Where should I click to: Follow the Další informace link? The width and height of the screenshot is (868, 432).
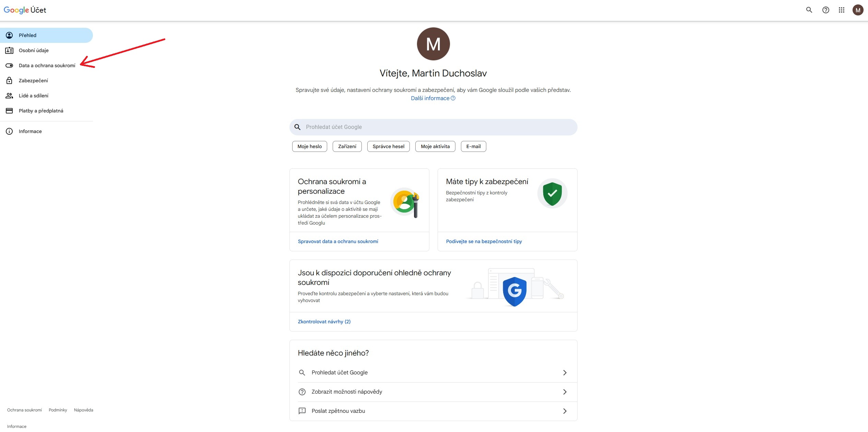click(430, 98)
